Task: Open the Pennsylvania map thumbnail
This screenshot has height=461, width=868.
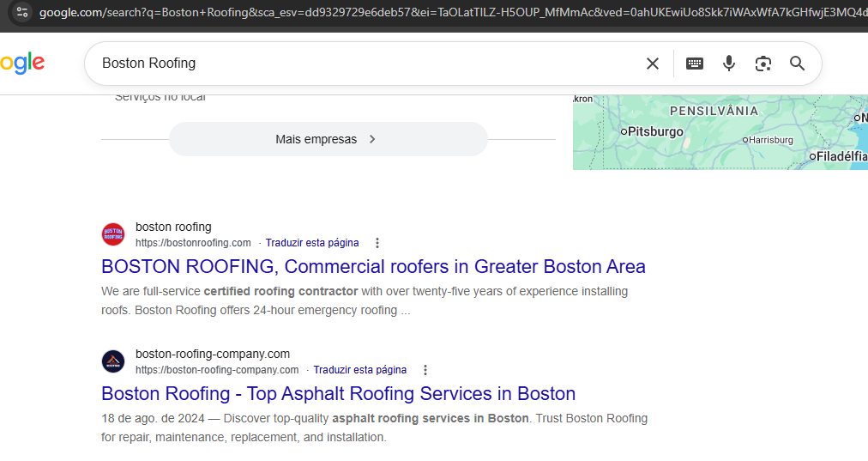Action: tap(720, 132)
